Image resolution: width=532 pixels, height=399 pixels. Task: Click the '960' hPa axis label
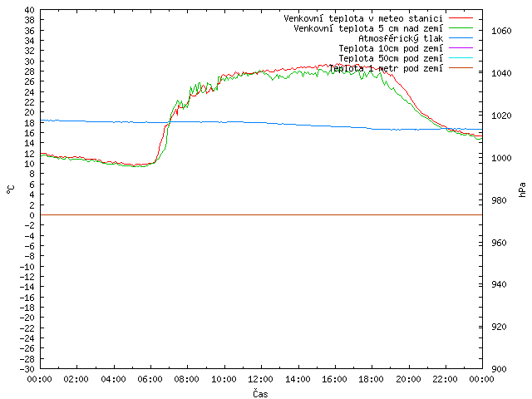pos(499,243)
